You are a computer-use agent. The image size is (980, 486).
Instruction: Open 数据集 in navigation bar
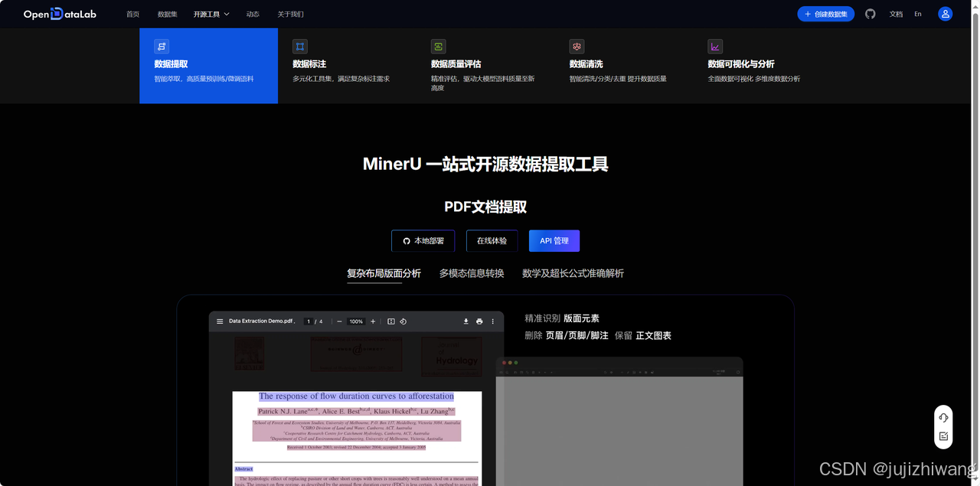pos(167,14)
